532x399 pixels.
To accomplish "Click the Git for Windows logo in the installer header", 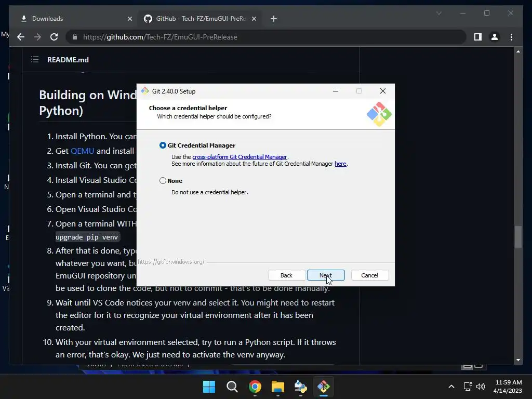I will point(379,114).
